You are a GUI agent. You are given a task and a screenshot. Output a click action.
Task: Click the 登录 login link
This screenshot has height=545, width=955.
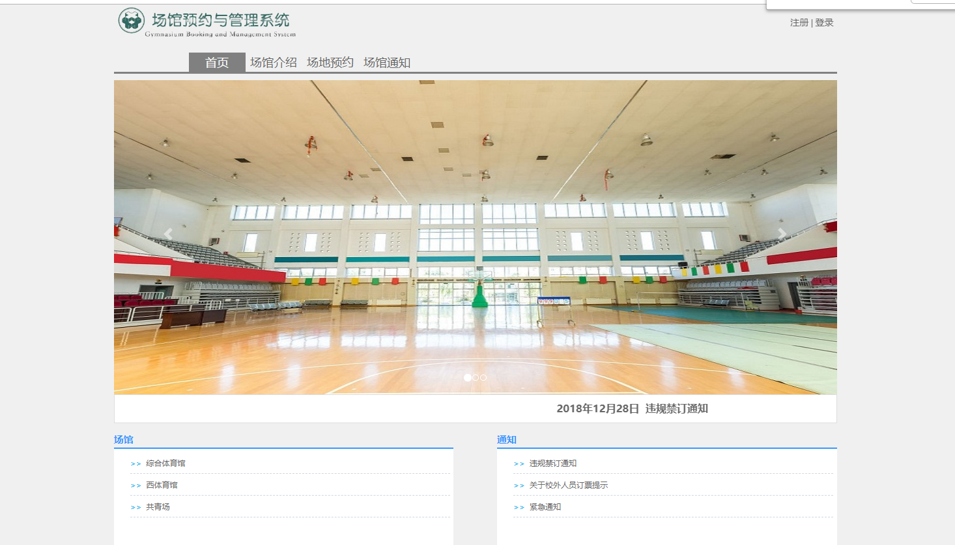click(x=824, y=23)
